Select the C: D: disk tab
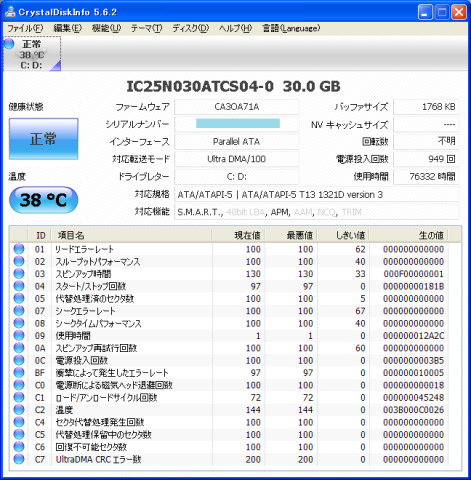This screenshot has height=480, width=471. pyautogui.click(x=32, y=54)
